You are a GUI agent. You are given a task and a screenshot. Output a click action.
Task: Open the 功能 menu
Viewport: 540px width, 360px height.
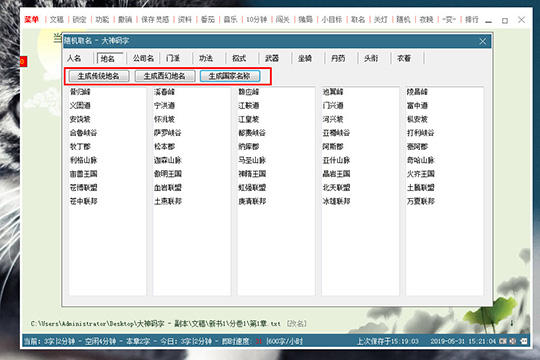102,20
